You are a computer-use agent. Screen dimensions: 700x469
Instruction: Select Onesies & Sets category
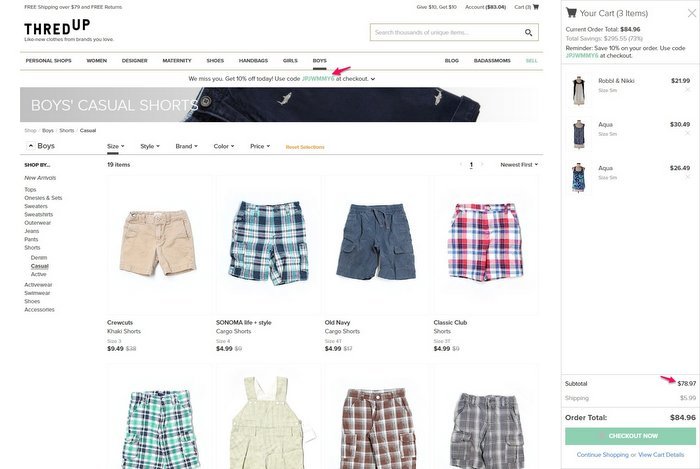coord(43,198)
